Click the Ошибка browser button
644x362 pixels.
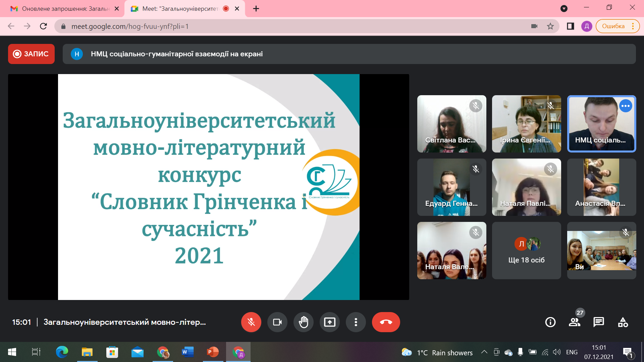coord(613,26)
